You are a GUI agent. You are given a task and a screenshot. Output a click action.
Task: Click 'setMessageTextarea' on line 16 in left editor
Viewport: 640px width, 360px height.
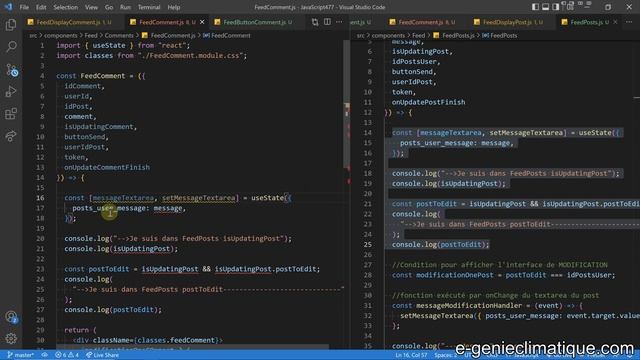point(198,198)
